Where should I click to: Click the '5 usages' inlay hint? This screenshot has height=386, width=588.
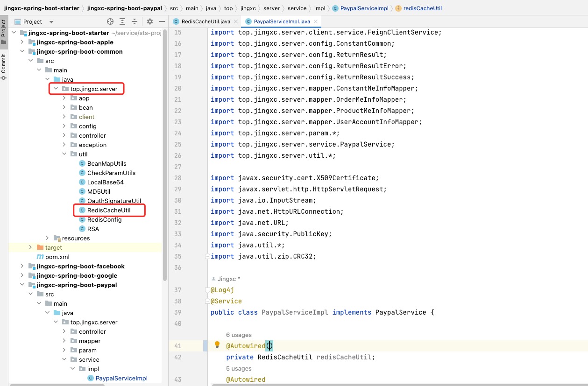[x=239, y=368]
